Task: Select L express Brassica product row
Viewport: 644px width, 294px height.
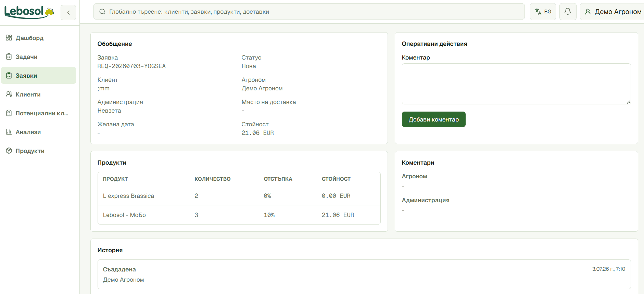Action: 239,196
